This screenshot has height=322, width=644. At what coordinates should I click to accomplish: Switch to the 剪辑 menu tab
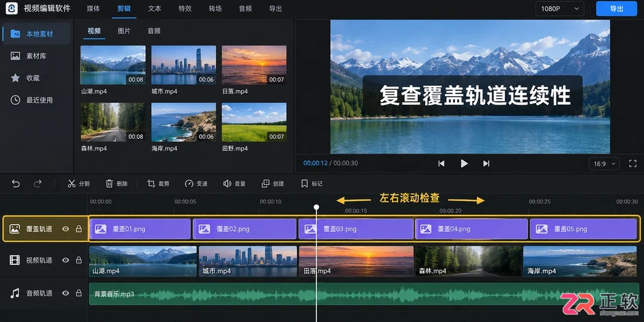point(124,8)
